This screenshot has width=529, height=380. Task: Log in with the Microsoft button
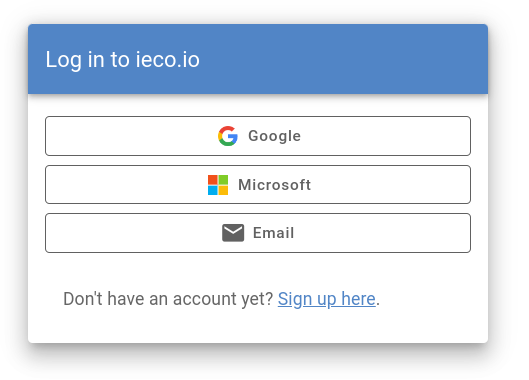pyautogui.click(x=258, y=185)
